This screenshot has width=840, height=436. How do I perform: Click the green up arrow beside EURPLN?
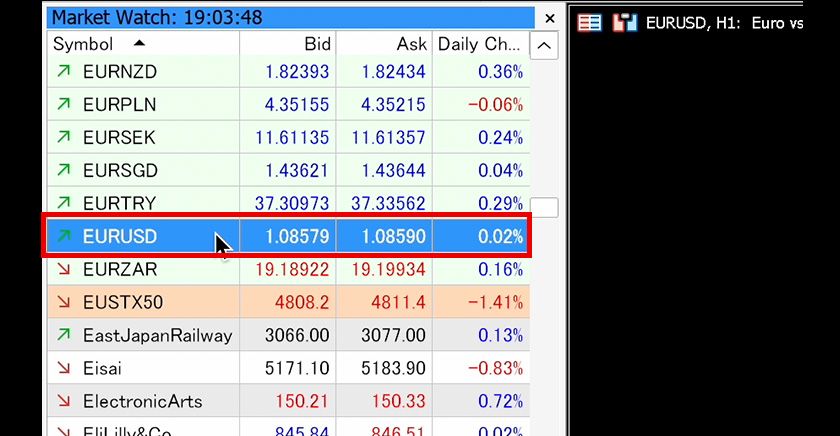[x=64, y=103]
